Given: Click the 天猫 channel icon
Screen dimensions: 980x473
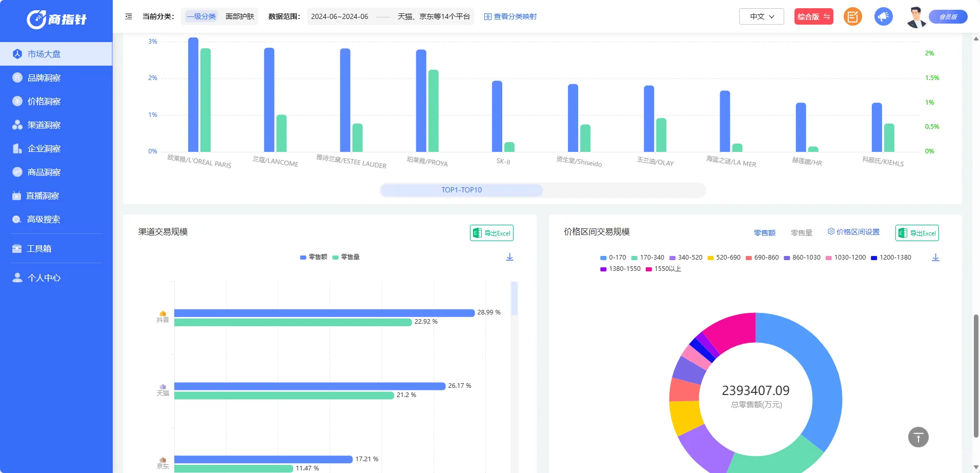Looking at the screenshot, I should click(x=162, y=387).
